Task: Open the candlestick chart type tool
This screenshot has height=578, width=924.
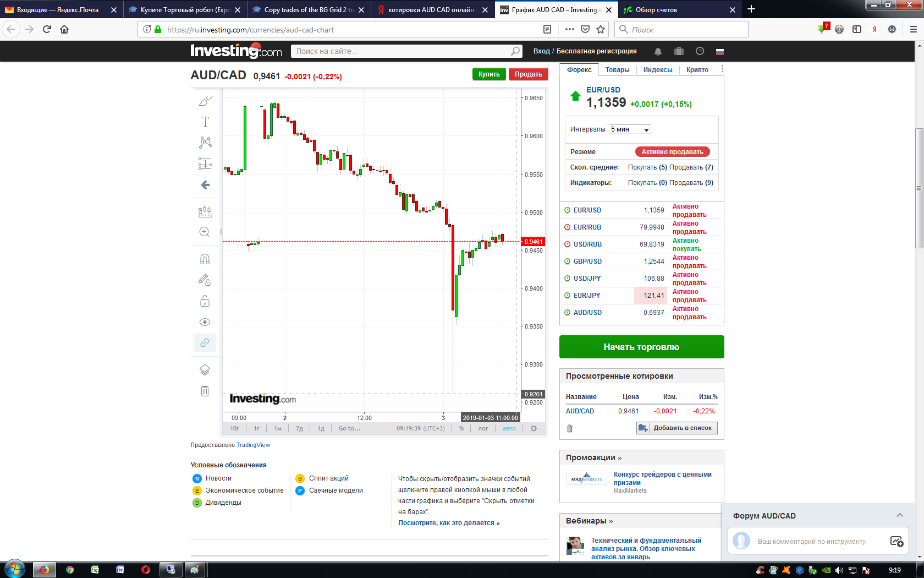Action: (x=205, y=211)
